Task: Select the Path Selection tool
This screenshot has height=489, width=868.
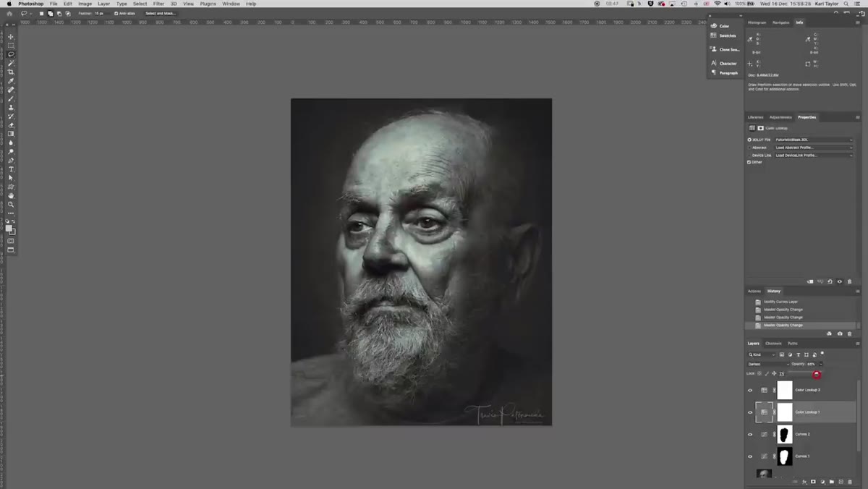Action: [x=11, y=178]
